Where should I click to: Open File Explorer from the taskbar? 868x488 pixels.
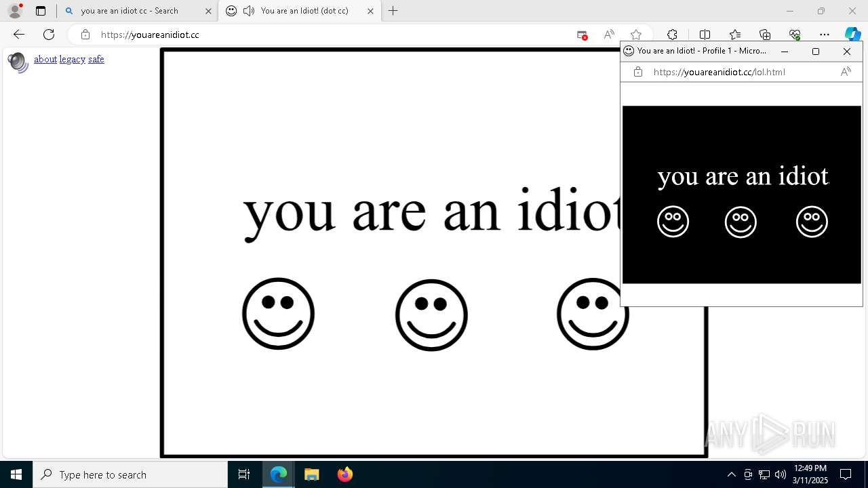pyautogui.click(x=311, y=474)
